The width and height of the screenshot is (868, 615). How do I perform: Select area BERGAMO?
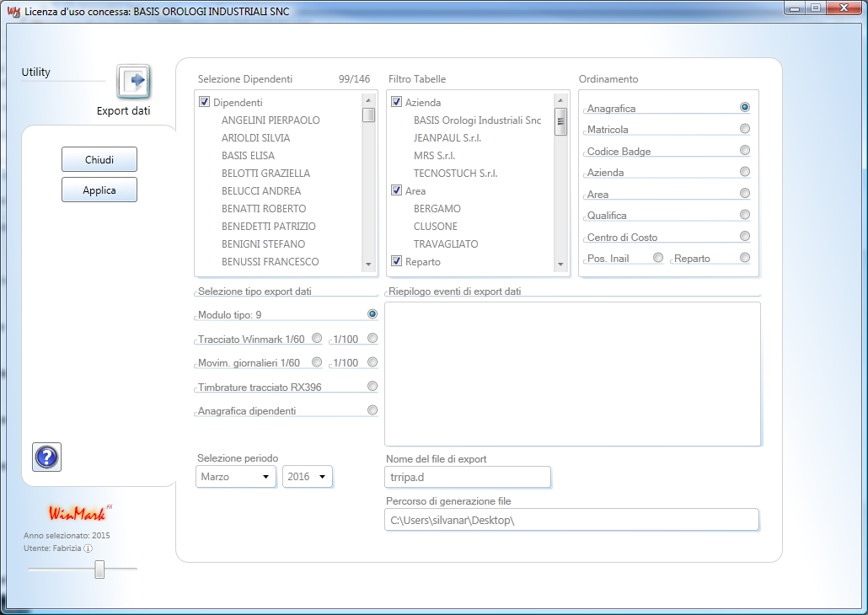pyautogui.click(x=437, y=209)
